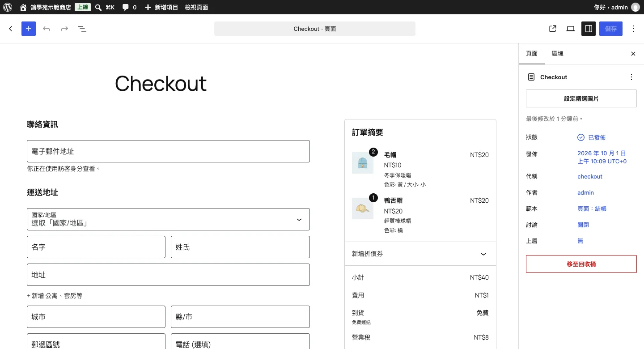Click the 縣/市 field
The height and width of the screenshot is (349, 644).
pos(240,317)
